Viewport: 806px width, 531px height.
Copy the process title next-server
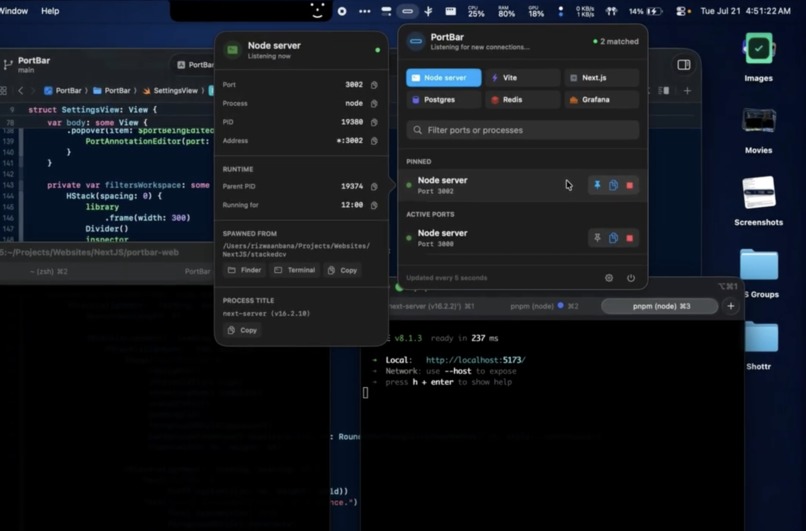242,330
